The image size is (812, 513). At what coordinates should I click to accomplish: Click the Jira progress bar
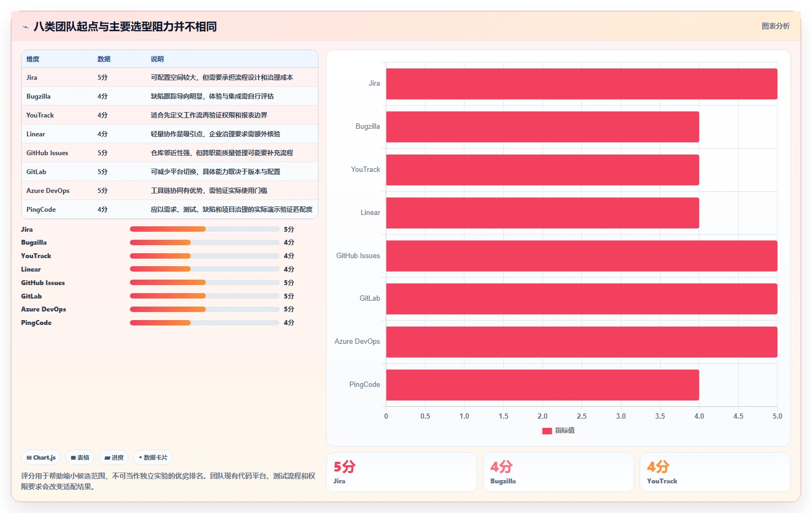204,229
